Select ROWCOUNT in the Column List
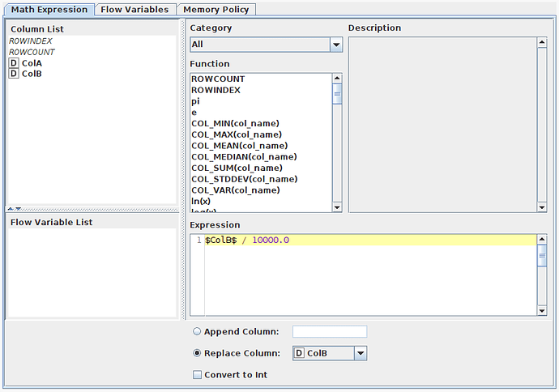The width and height of the screenshot is (559, 392). tap(32, 52)
